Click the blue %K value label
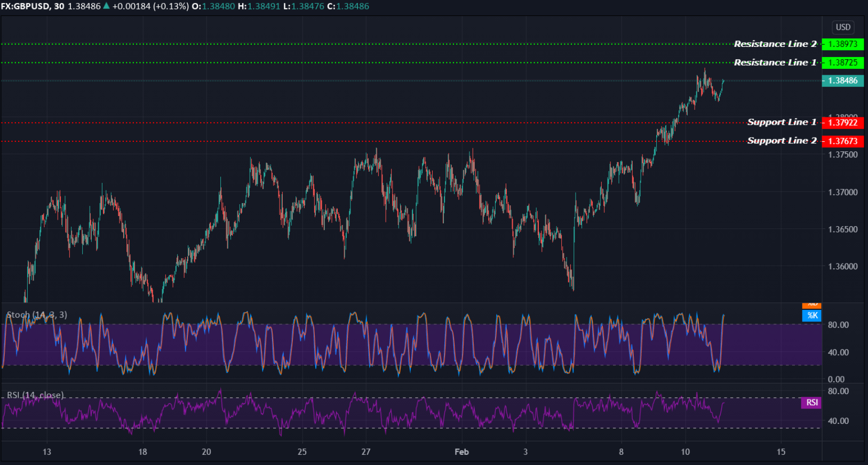The image size is (868, 465). pyautogui.click(x=812, y=316)
